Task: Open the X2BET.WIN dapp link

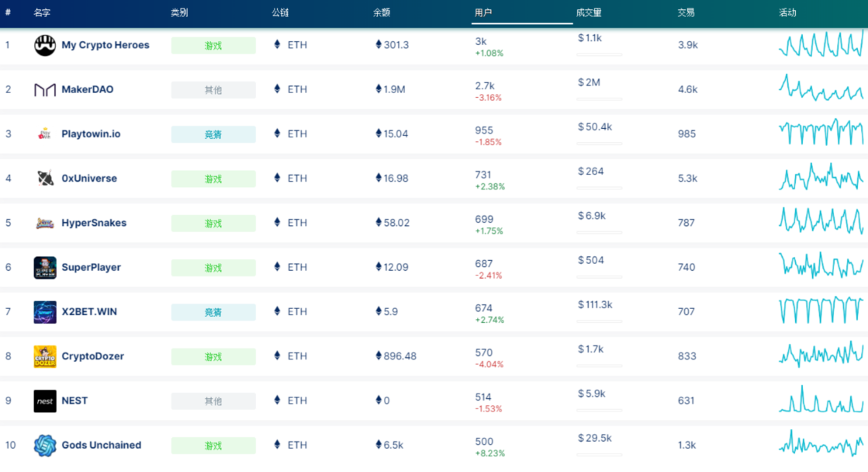Action: click(89, 312)
